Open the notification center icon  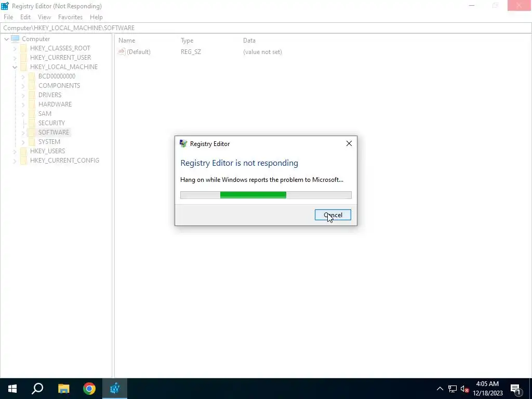515,389
